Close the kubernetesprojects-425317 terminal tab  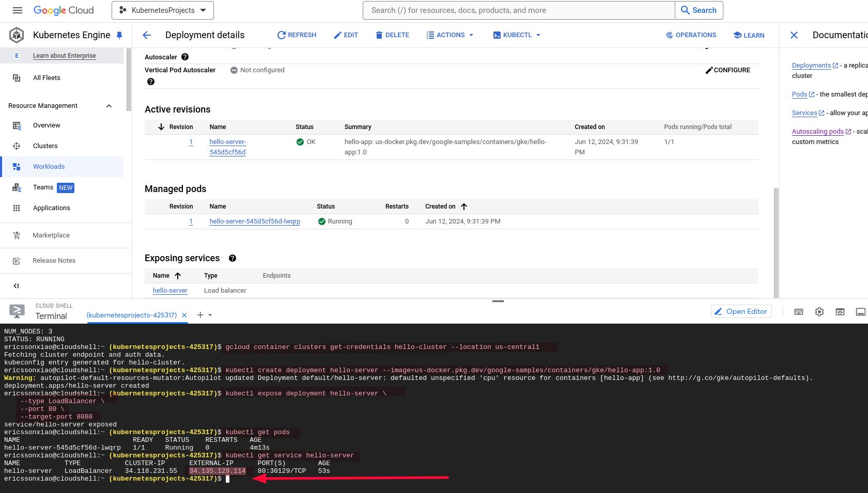pos(184,315)
